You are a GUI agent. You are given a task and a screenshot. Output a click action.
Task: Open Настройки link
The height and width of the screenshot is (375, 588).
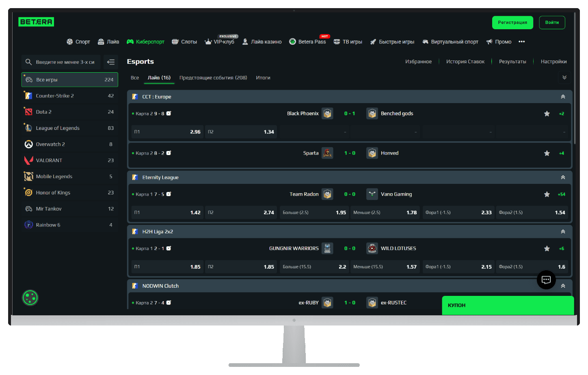pos(553,62)
